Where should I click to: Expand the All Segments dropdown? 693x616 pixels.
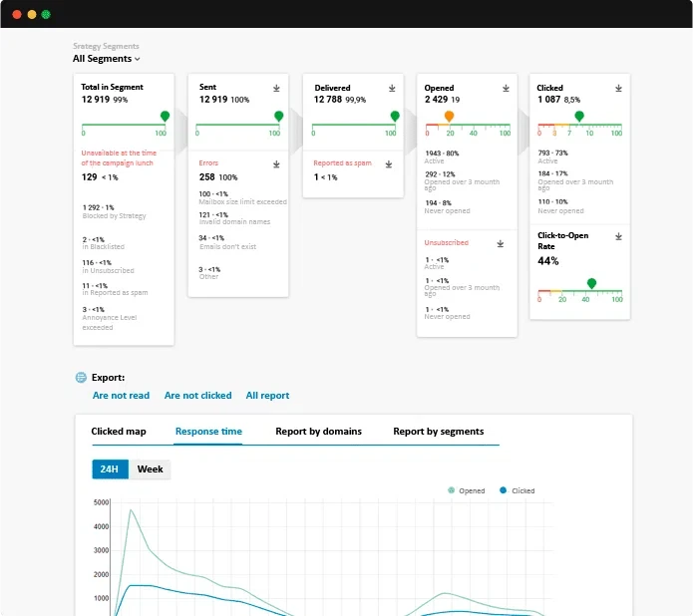tap(107, 59)
